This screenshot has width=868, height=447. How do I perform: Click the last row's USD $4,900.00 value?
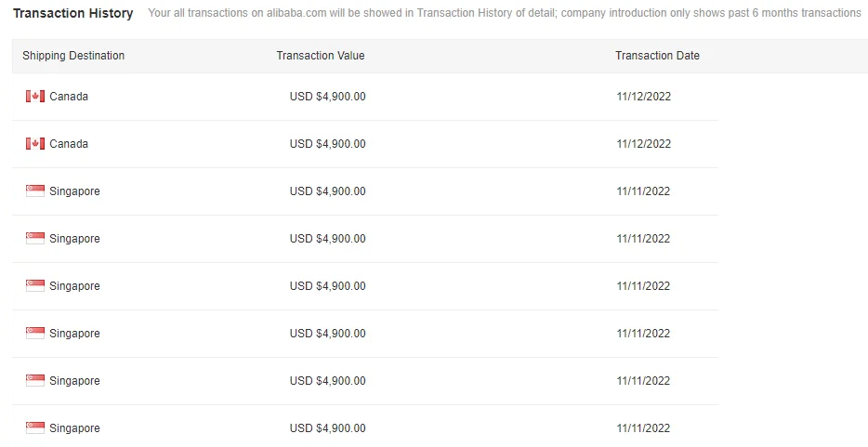coord(327,428)
